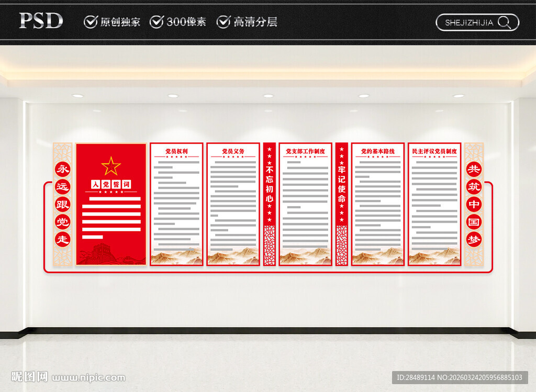This screenshot has height=392, width=536.
Task: Select the 民主评议党员制度 panel title
Action: (x=434, y=151)
